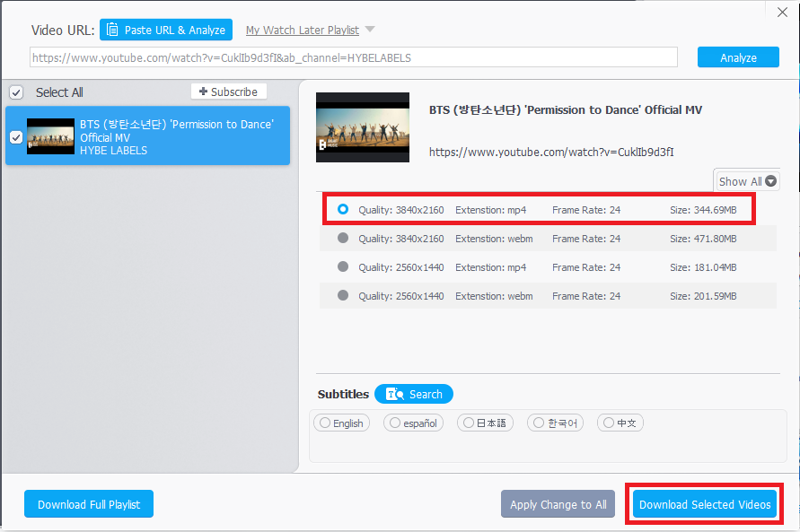
Task: Select 한국어 subtitle option
Action: pos(555,423)
